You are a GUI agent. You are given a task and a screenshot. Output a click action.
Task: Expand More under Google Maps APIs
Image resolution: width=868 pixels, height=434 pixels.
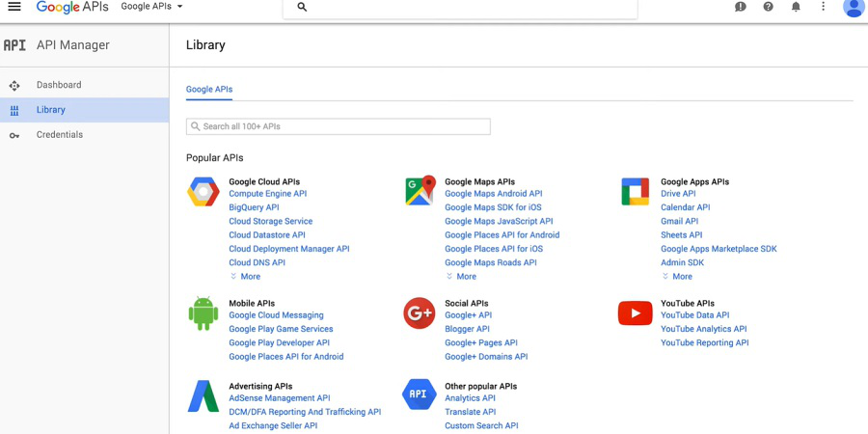click(461, 276)
